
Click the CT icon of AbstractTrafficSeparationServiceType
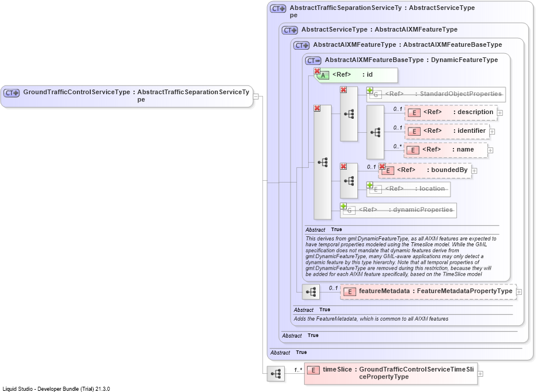click(278, 9)
